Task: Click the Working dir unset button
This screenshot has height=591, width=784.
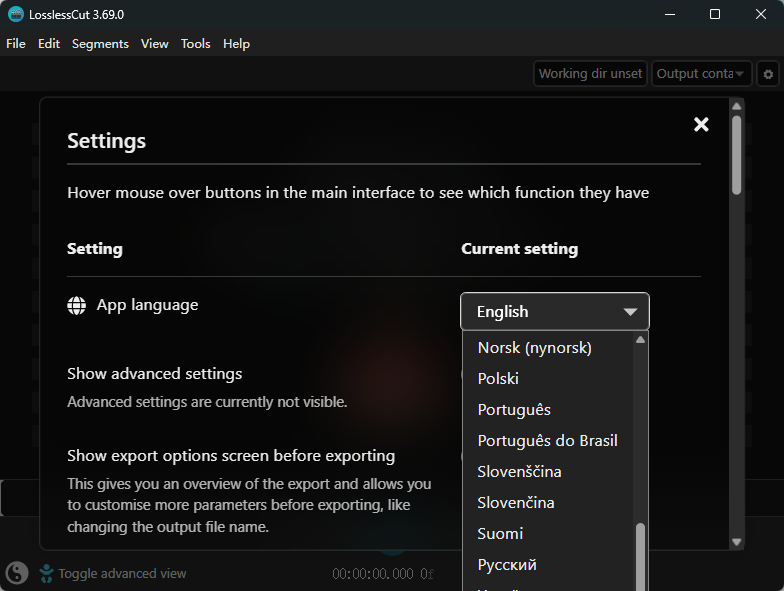Action: click(590, 74)
